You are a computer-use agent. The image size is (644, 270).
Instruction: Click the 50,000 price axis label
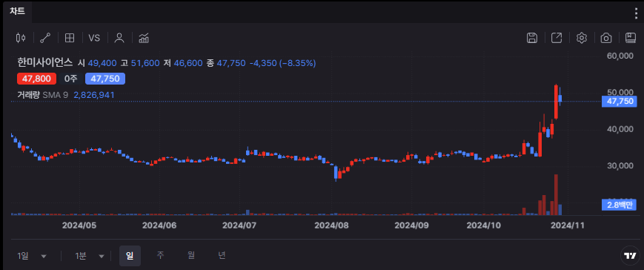tap(620, 92)
